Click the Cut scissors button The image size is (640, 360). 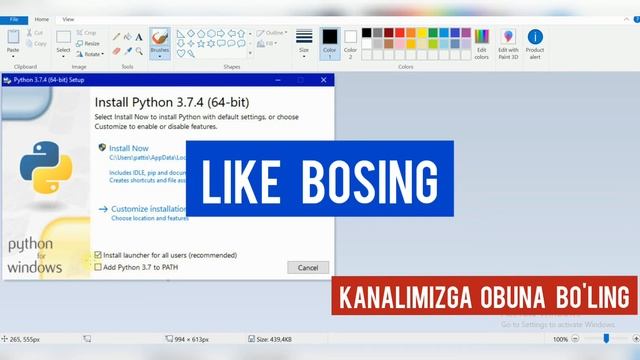pos(35,33)
